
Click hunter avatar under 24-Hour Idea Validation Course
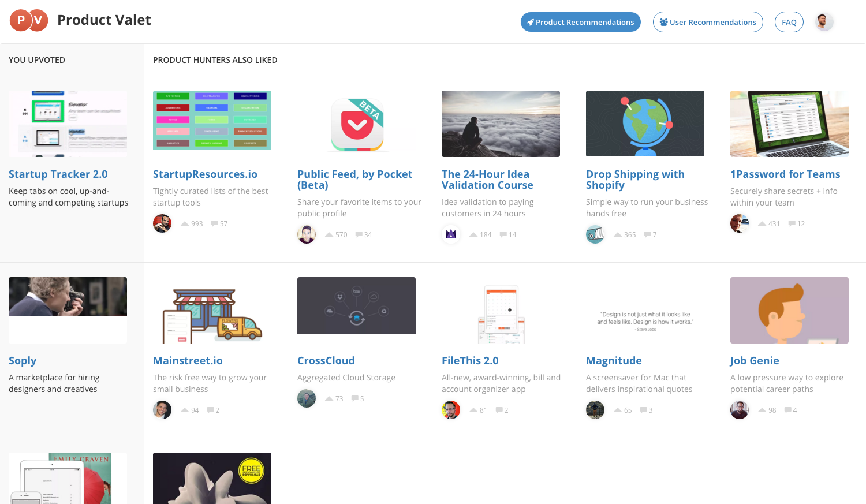click(451, 234)
